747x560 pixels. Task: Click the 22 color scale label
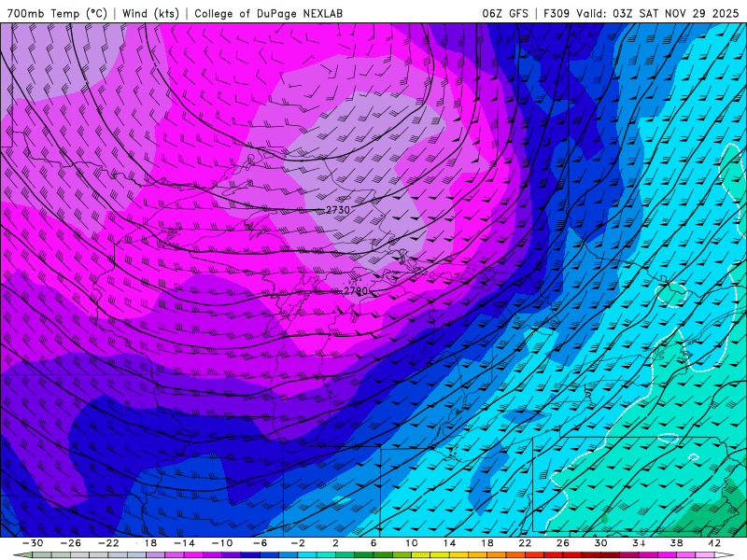(x=525, y=543)
